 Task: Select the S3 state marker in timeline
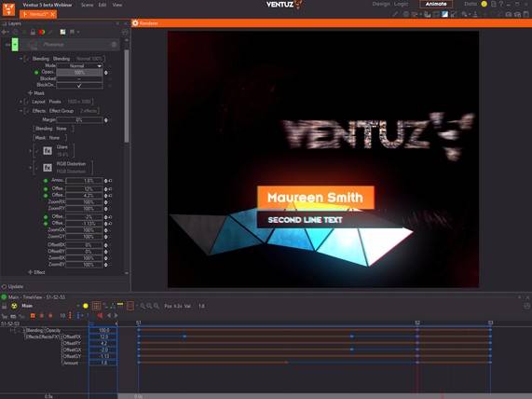[x=491, y=323]
